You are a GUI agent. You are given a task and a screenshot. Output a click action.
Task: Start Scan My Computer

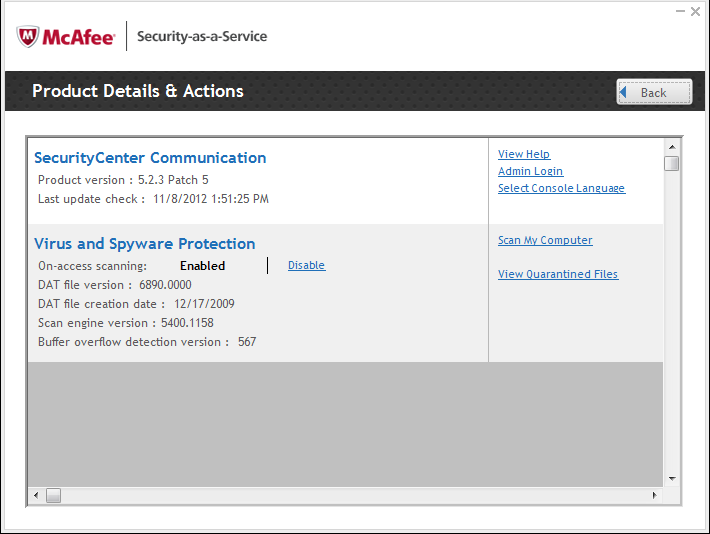coord(545,240)
